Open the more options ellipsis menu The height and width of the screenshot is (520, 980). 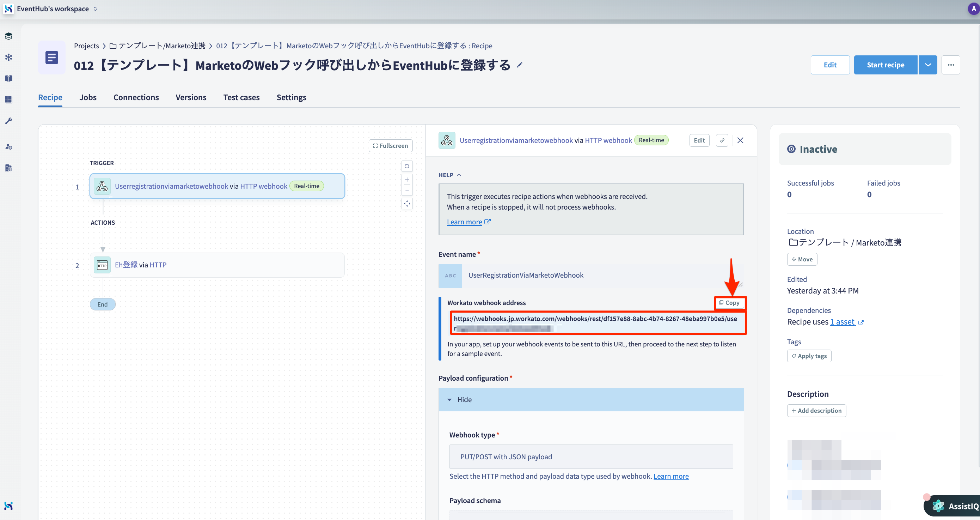click(951, 65)
